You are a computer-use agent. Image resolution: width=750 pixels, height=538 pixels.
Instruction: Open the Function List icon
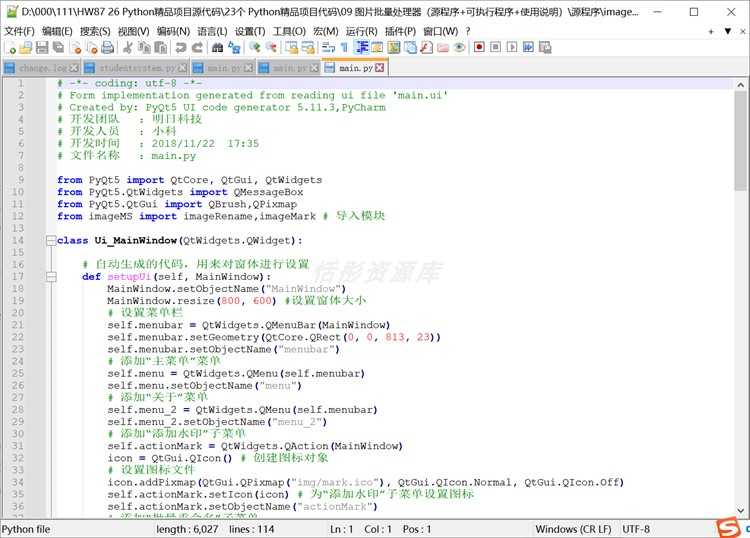pyautogui.click(x=427, y=47)
